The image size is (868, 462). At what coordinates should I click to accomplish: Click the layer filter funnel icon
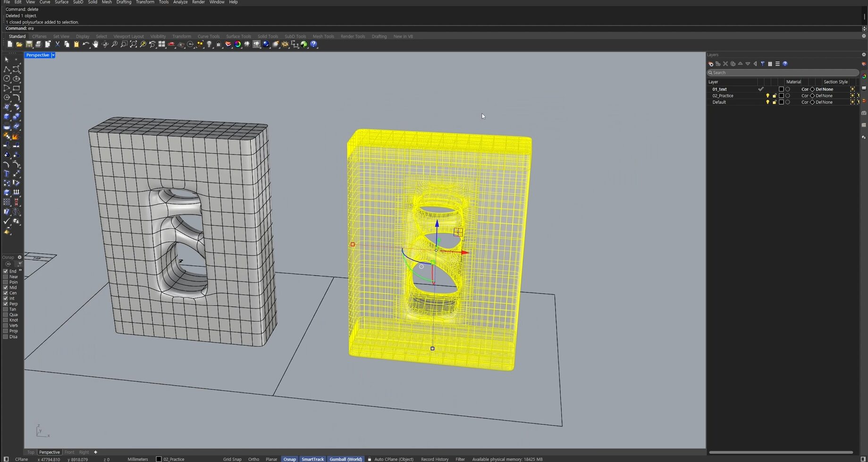762,64
